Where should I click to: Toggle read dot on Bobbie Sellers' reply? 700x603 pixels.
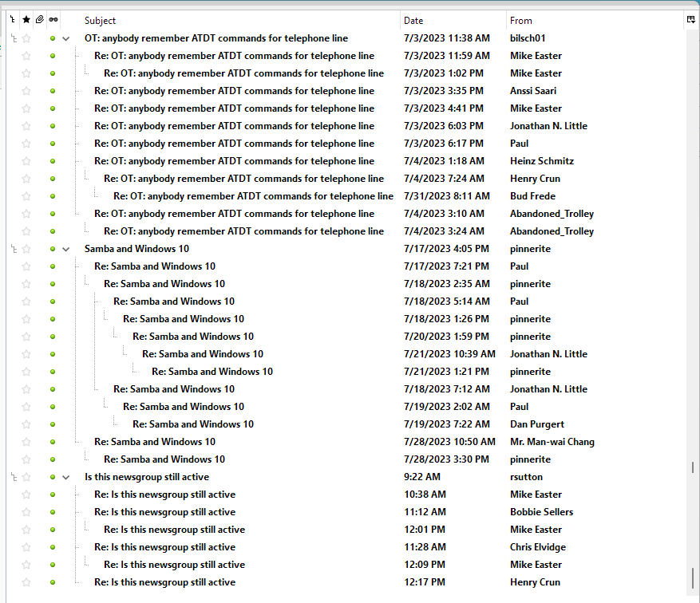tap(53, 512)
